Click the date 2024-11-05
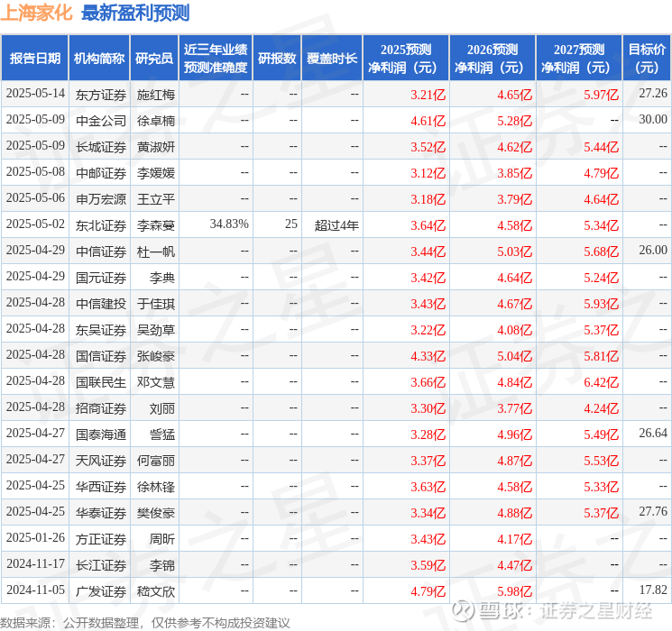 35,590
